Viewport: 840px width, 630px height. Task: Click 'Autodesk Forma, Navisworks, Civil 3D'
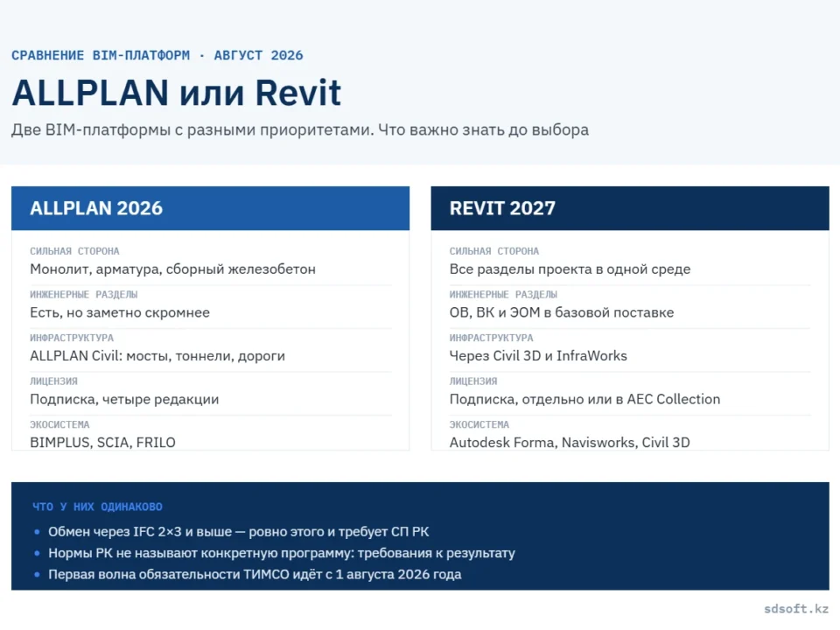tap(570, 443)
